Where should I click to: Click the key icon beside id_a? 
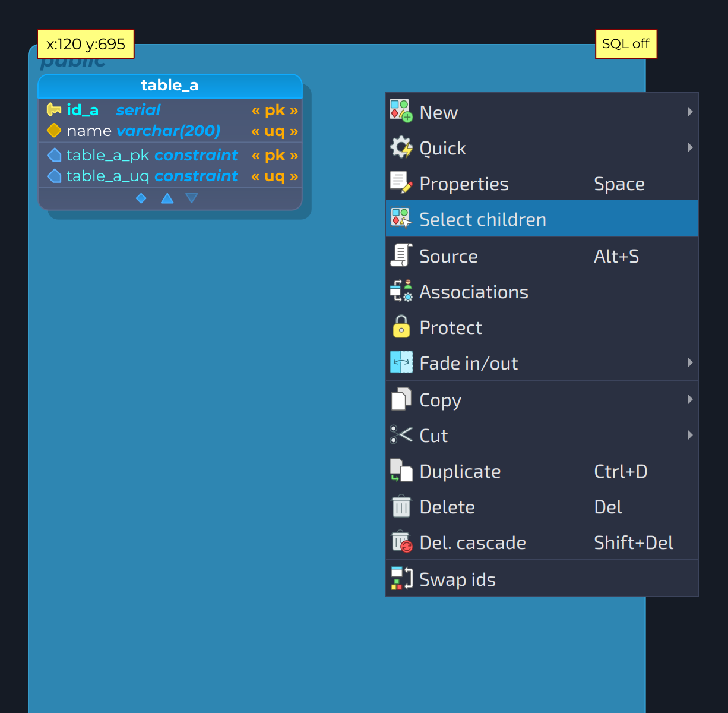coord(54,110)
